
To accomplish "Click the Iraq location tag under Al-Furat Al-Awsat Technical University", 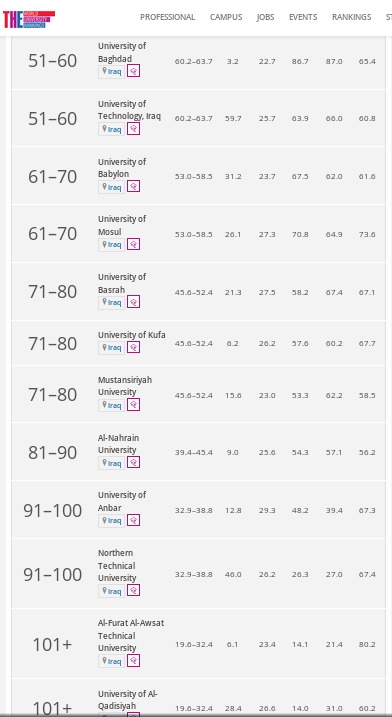I will pyautogui.click(x=112, y=661).
